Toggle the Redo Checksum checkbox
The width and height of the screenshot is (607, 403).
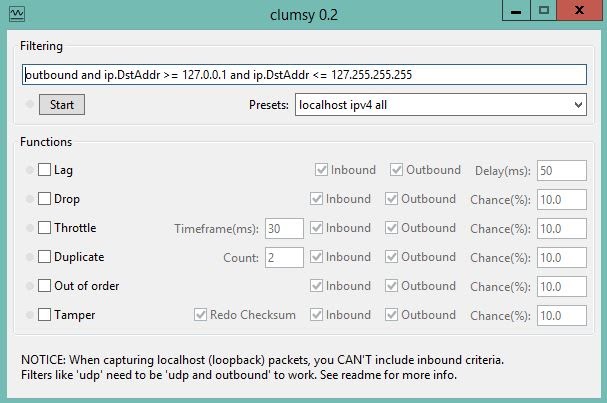pyautogui.click(x=201, y=315)
